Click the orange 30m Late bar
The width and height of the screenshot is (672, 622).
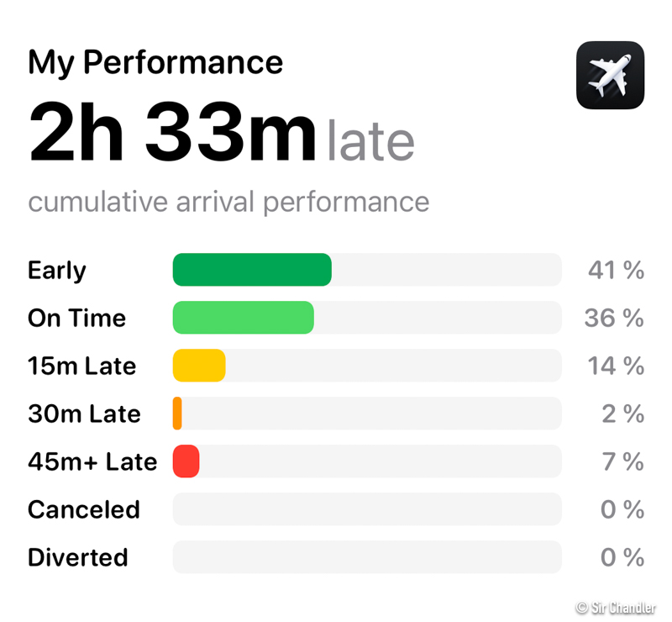177,414
